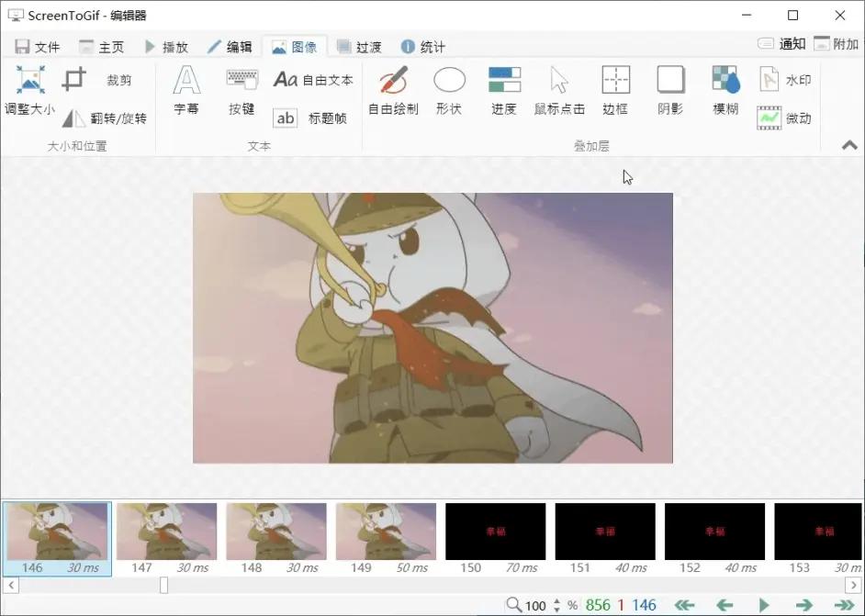Image resolution: width=865 pixels, height=616 pixels.
Task: Select frame 148 thumbnail
Action: click(276, 539)
